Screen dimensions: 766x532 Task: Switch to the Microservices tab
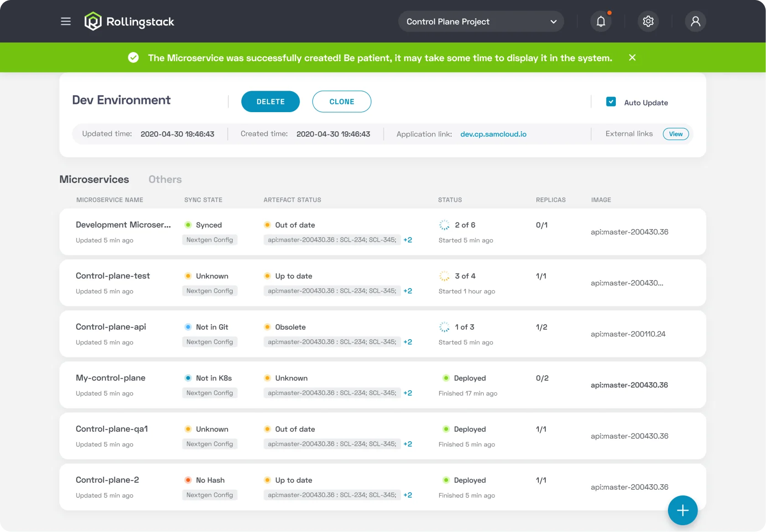[x=94, y=179]
